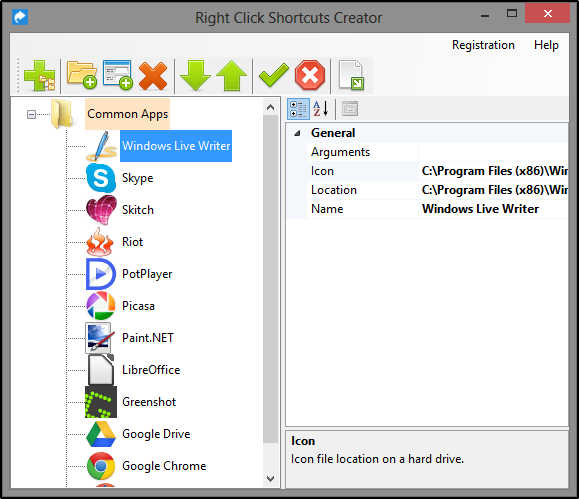Click the orange X delete toolbar icon
This screenshot has height=499, width=579.
point(153,76)
